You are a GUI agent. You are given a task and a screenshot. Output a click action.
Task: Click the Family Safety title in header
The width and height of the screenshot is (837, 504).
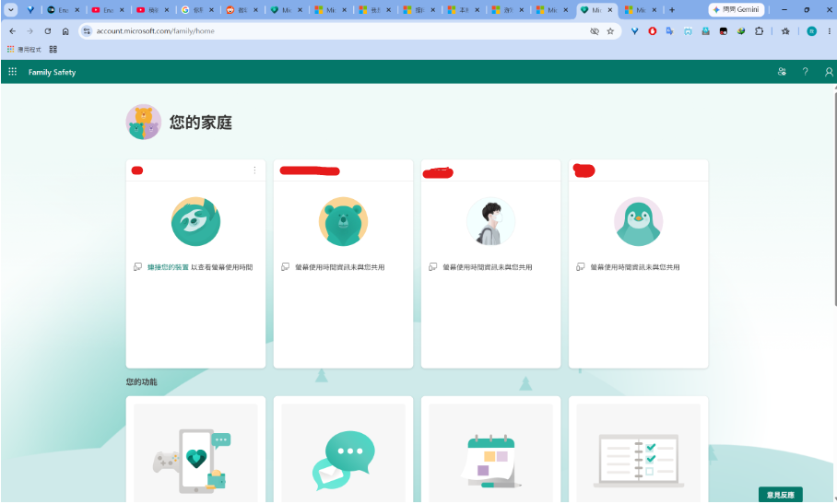click(52, 72)
